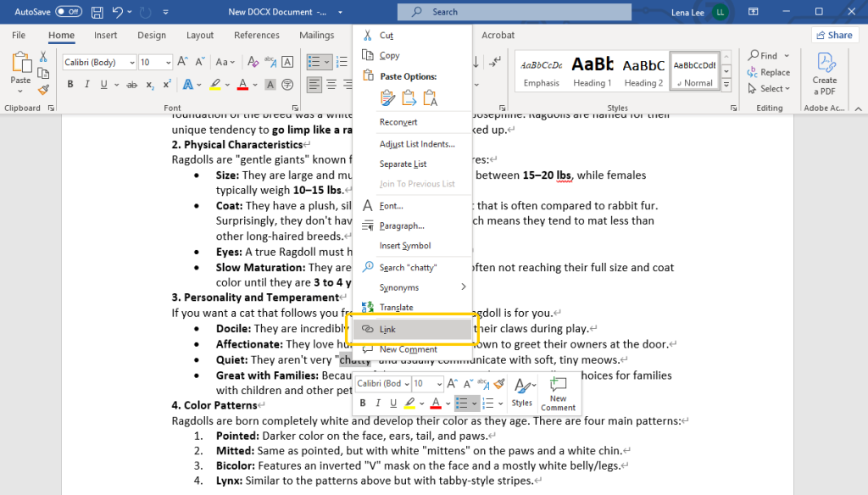Screen dimensions: 868x495
Task: Increase the font size one step
Action: tap(182, 60)
